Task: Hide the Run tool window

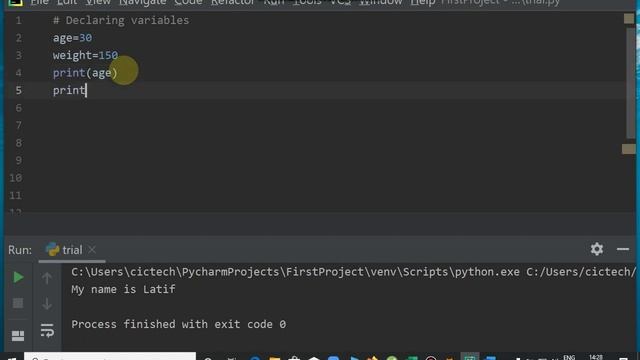Action: pyautogui.click(x=623, y=249)
